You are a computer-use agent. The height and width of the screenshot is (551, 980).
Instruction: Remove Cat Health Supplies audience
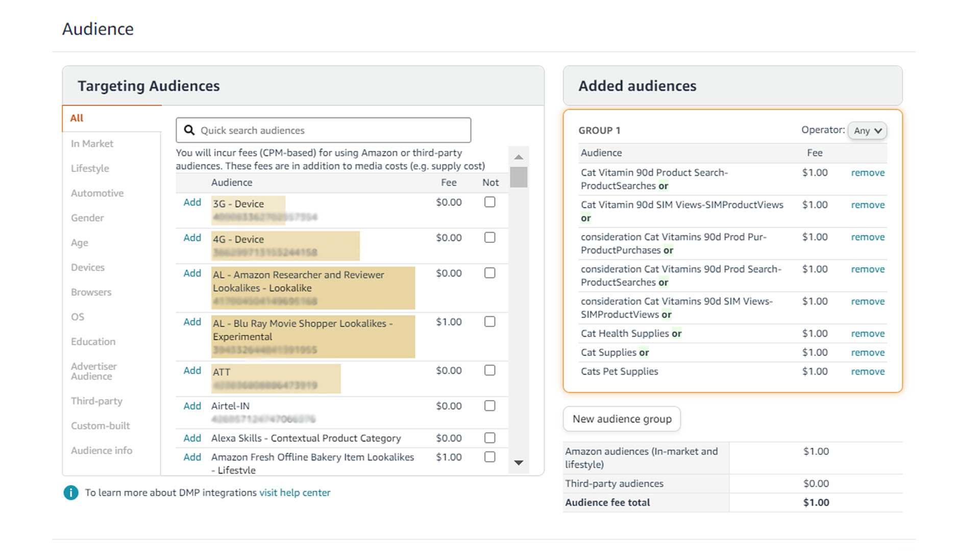[867, 333]
